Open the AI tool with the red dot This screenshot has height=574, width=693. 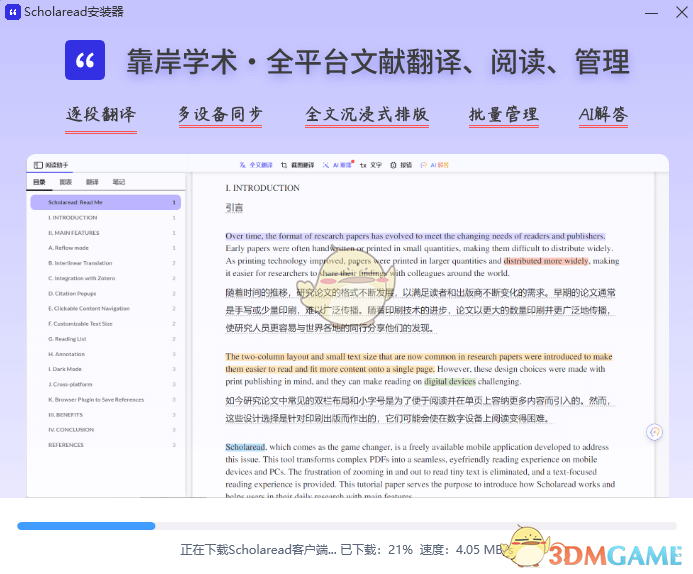point(338,165)
